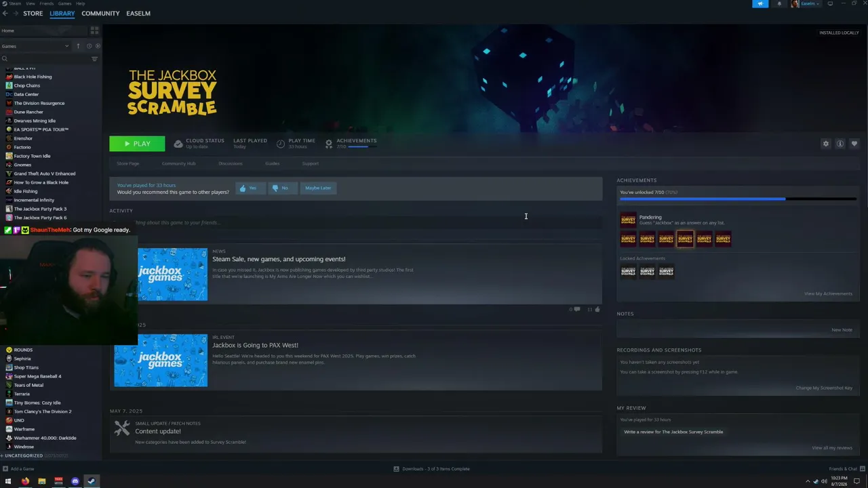Click the game info icon
Image resolution: width=868 pixels, height=488 pixels.
point(840,144)
